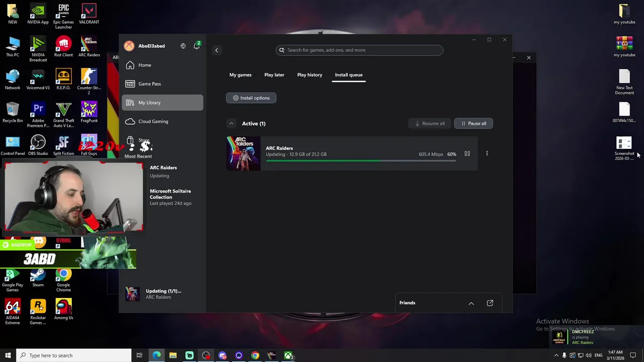Show hidden system tray icons
Image resolution: width=644 pixels, height=362 pixels.
point(556,355)
